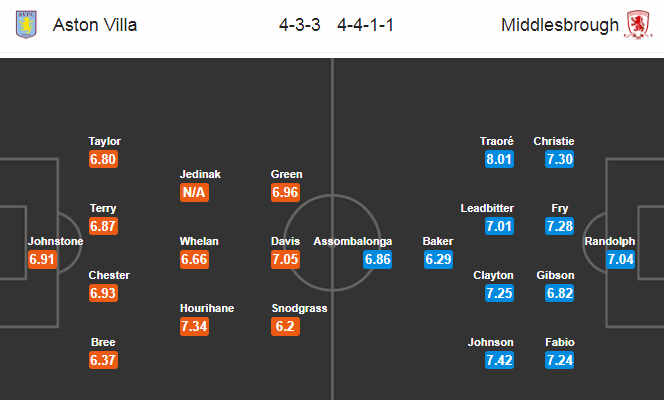Image resolution: width=664 pixels, height=400 pixels.
Task: Select goalkeeper Johnstone's 6.91 rating
Action: tap(42, 259)
